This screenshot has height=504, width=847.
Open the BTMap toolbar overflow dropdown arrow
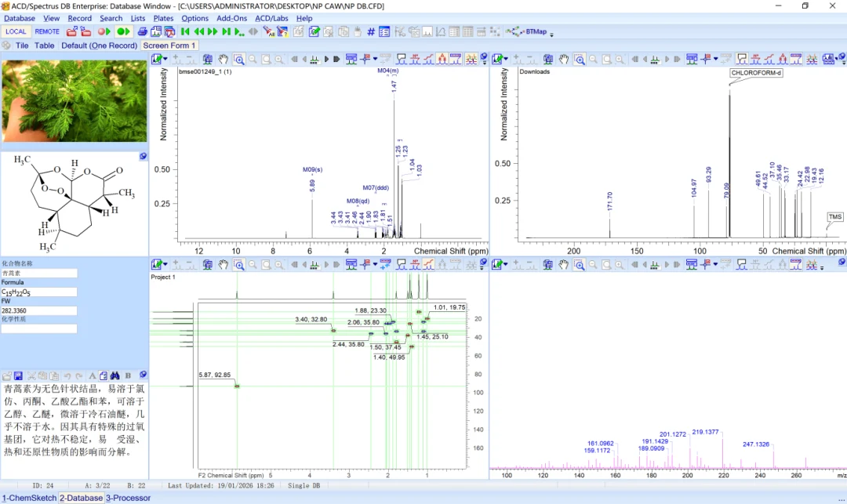coord(551,34)
